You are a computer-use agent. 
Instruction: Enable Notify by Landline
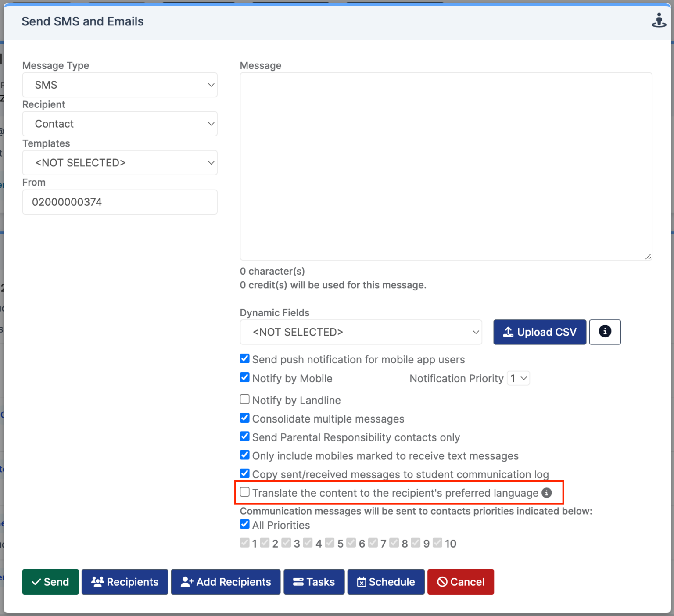pos(244,399)
